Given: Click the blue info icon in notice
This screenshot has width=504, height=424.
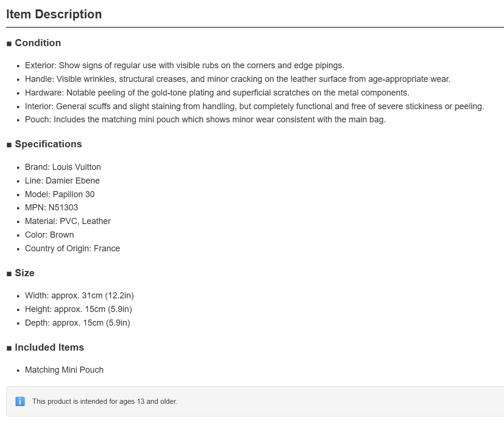Looking at the screenshot, I should click(20, 401).
